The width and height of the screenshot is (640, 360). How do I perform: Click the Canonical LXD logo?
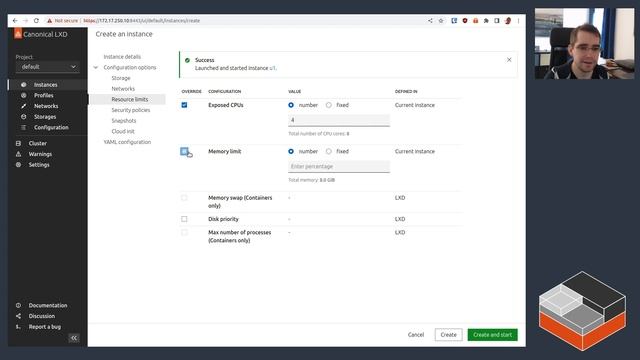coord(18,34)
